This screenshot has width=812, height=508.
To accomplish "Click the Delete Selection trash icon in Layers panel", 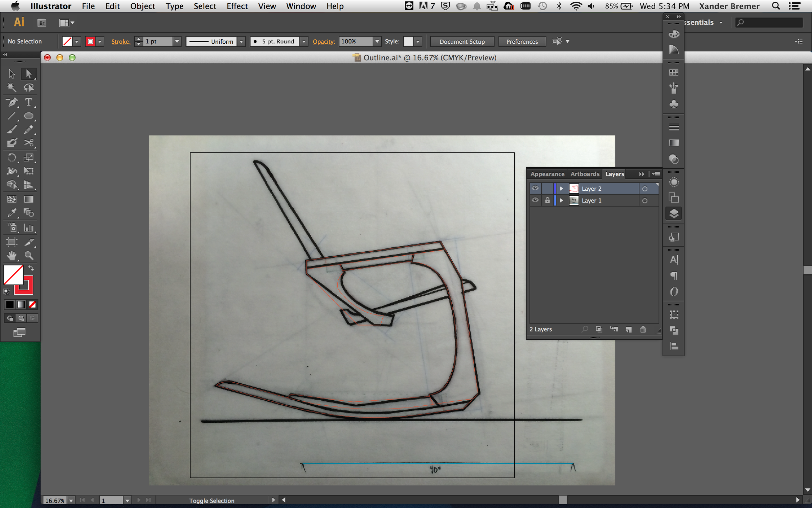I will coord(643,329).
